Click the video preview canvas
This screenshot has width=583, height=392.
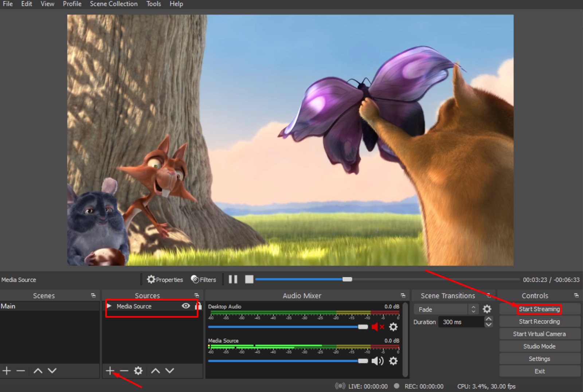tap(290, 140)
